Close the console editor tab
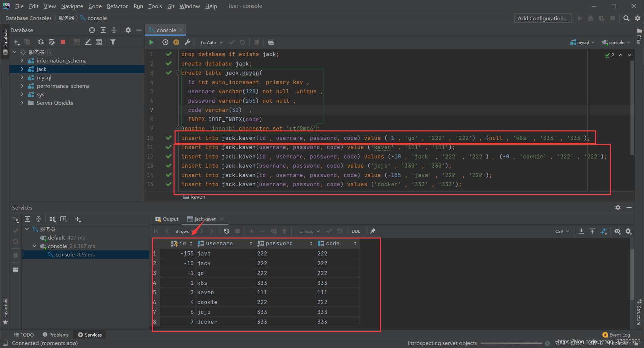 181,30
